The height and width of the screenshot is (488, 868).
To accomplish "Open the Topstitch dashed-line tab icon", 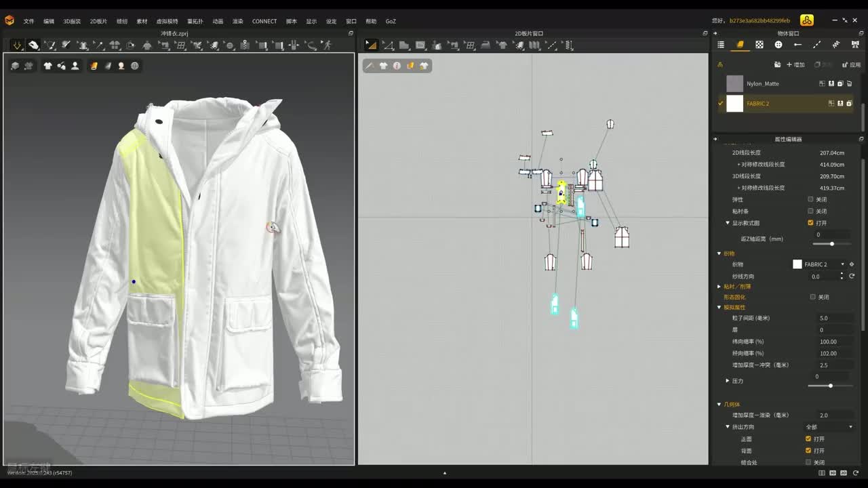I will [816, 45].
